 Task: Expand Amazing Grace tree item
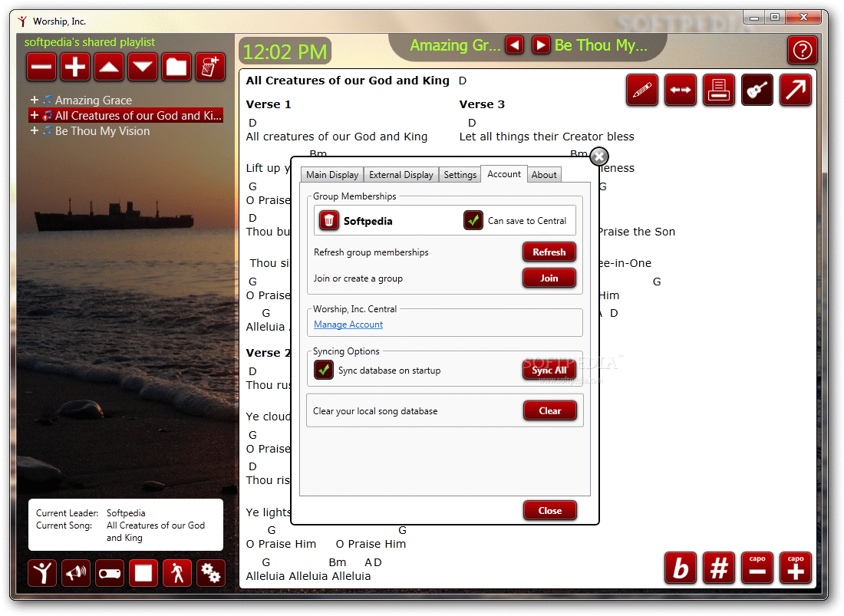[35, 100]
